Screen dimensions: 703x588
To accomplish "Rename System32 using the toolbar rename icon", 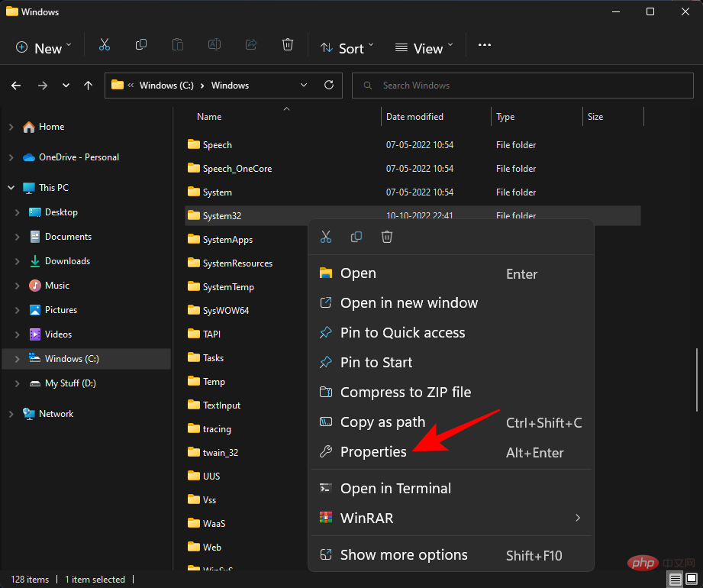I will click(214, 44).
